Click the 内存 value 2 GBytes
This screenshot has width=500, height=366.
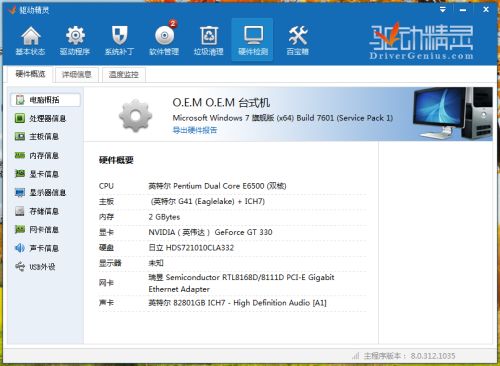click(164, 217)
